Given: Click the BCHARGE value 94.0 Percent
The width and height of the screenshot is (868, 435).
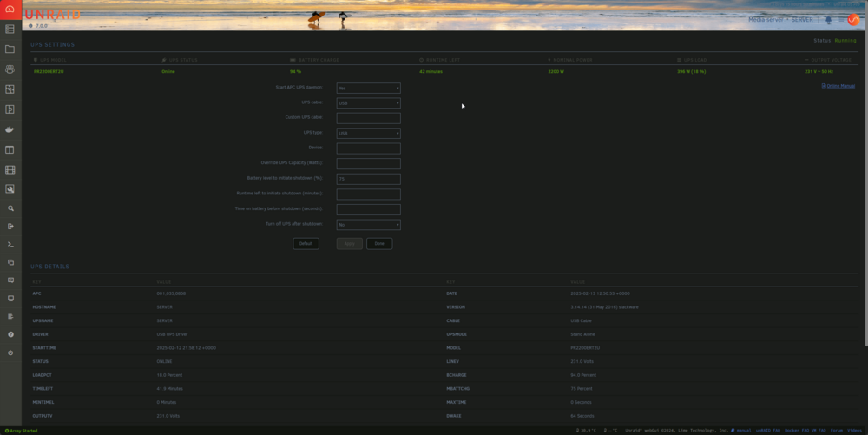Looking at the screenshot, I should point(583,375).
